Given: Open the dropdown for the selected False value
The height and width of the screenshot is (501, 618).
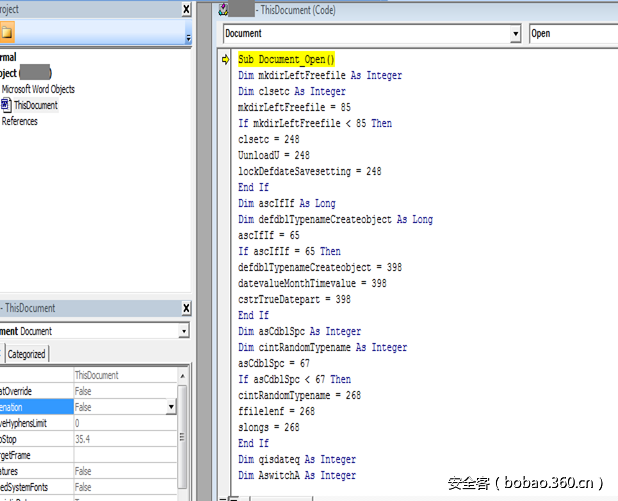Looking at the screenshot, I should coord(171,407).
